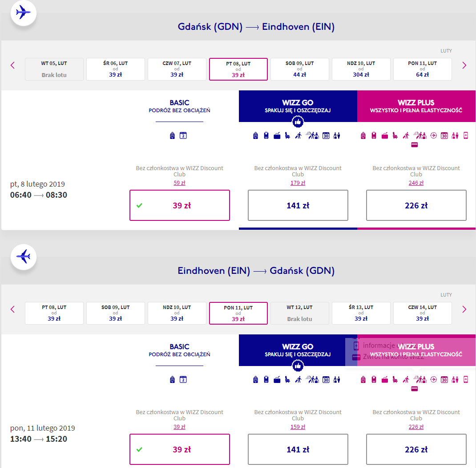Show later outbound dates with the right arrow
This screenshot has width=476, height=468.
(x=464, y=65)
